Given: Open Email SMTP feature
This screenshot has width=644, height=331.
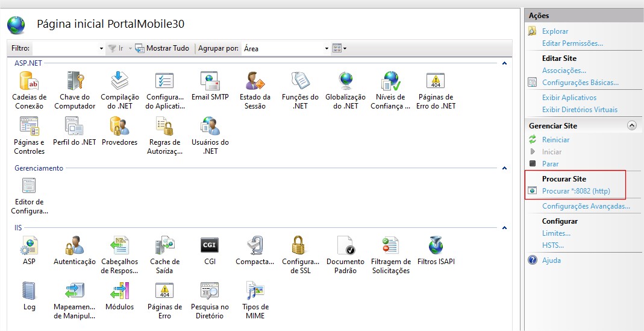Looking at the screenshot, I should click(x=210, y=86).
